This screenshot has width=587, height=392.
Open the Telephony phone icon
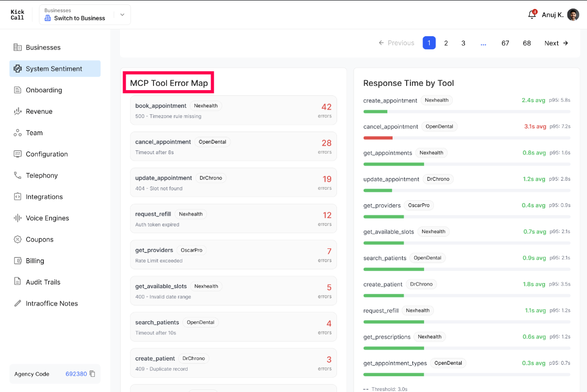18,175
